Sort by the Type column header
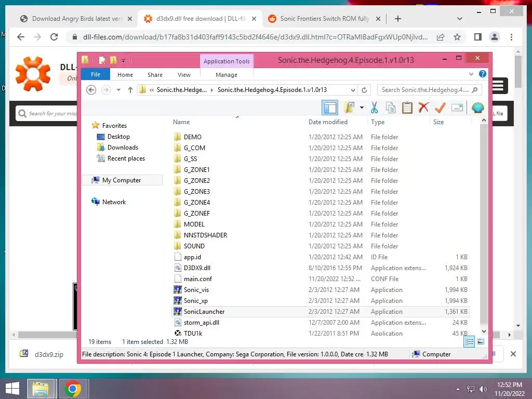 (378, 122)
